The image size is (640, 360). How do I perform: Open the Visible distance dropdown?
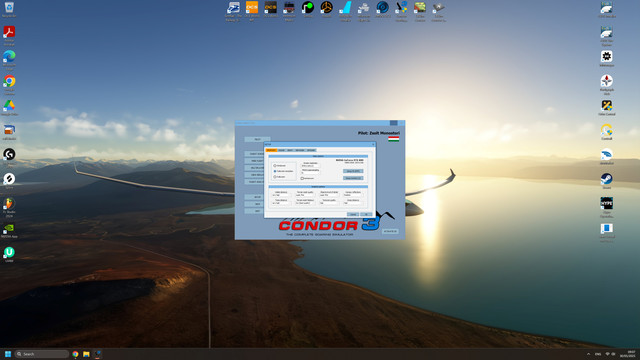tap(282, 195)
